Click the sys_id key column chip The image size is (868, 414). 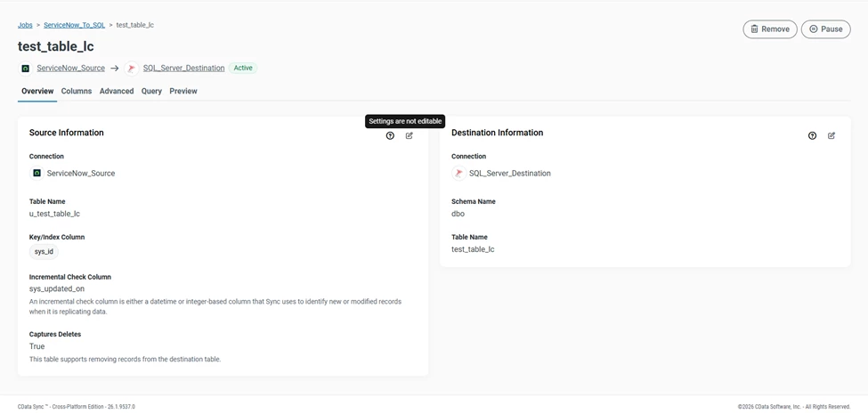[x=44, y=251]
